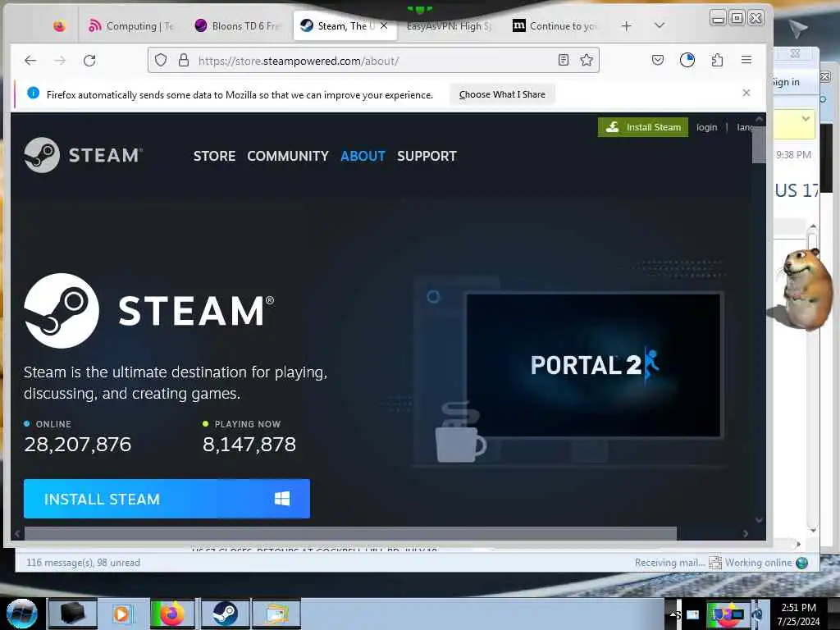
Task: Close the Steam tab
Action: [x=384, y=25]
